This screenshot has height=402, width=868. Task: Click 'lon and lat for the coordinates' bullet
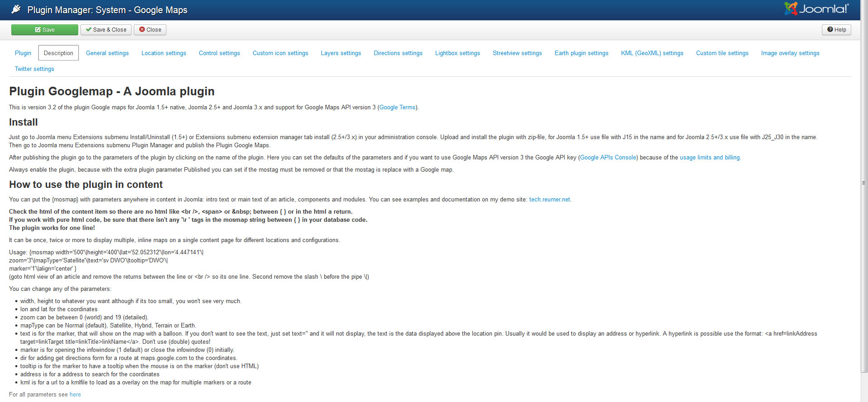59,309
